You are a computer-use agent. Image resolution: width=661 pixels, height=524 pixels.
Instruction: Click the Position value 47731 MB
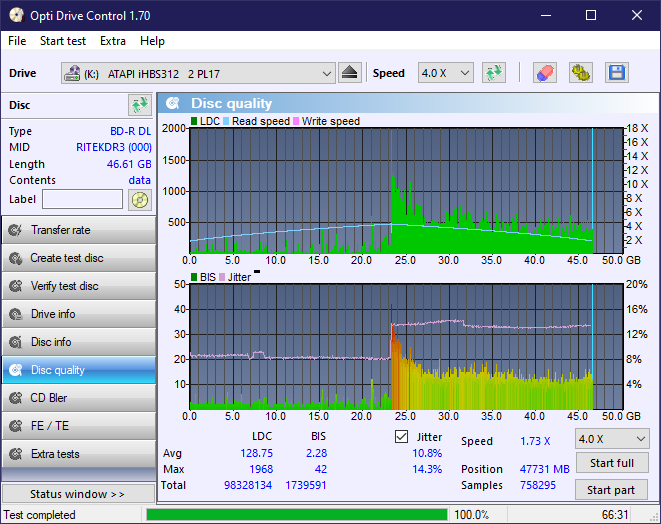[x=545, y=469]
